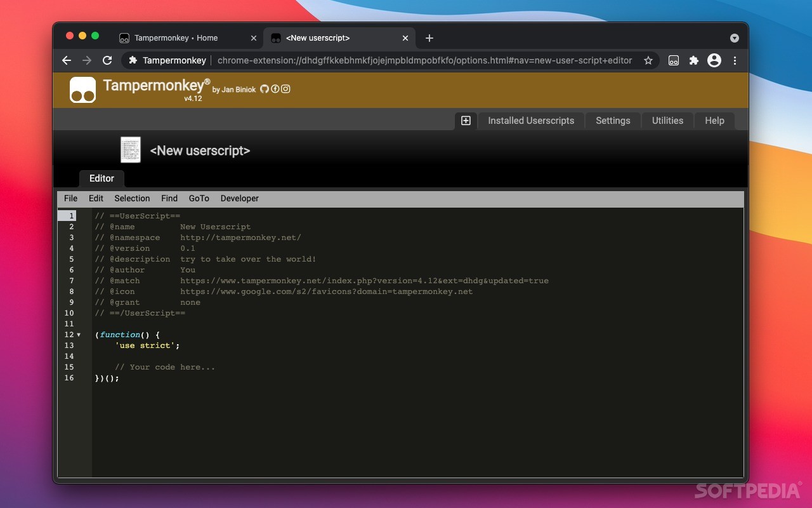Collapse the function fold arrow on line 12
The width and height of the screenshot is (812, 508).
(x=79, y=335)
